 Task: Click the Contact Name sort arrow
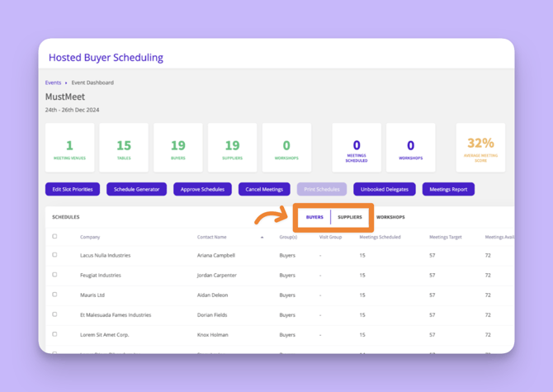[x=262, y=237]
